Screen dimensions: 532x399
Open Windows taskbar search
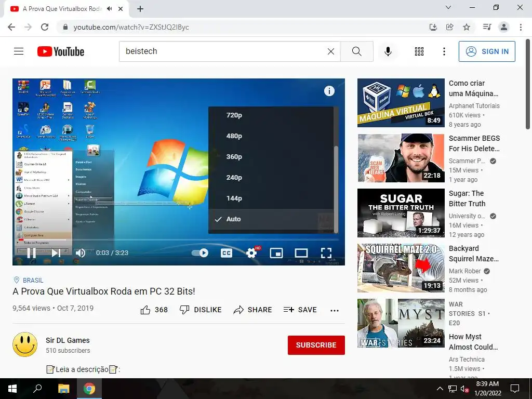(x=37, y=389)
